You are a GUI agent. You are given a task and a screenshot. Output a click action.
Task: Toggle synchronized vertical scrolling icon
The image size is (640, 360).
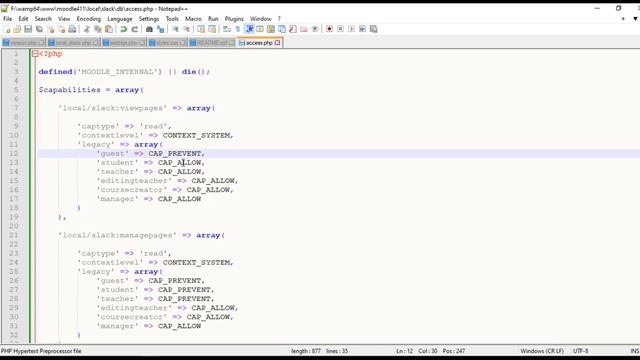[x=201, y=29]
